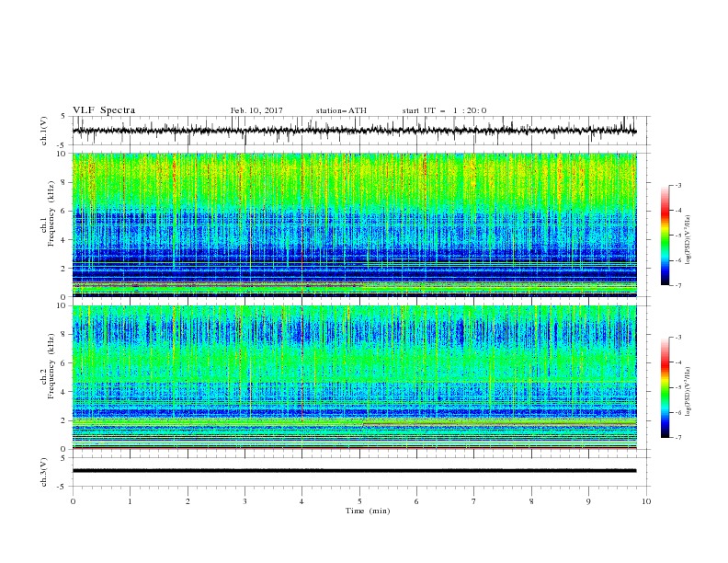This screenshot has width=728, height=563.
Task: Click time axis tick label "7"
Action: (x=474, y=501)
